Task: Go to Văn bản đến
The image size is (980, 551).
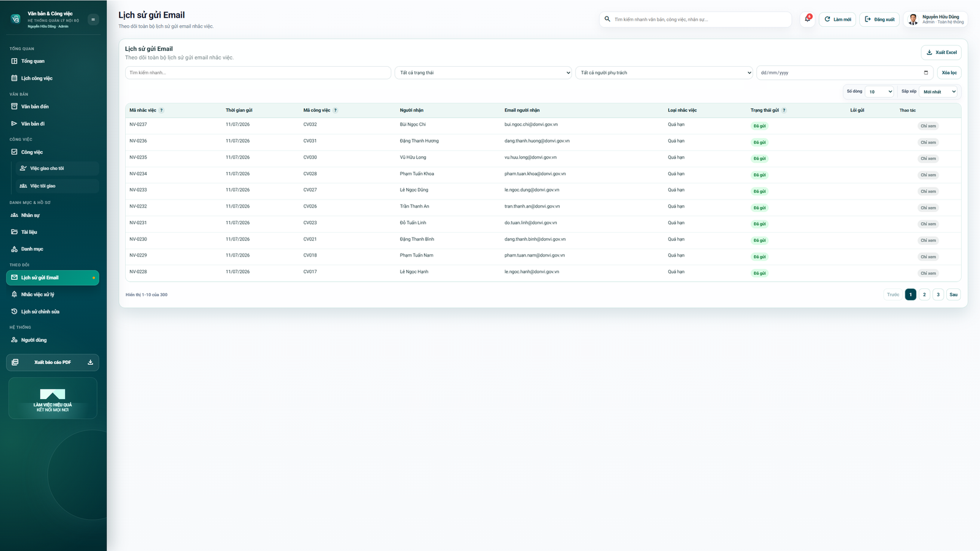Action: pyautogui.click(x=53, y=107)
